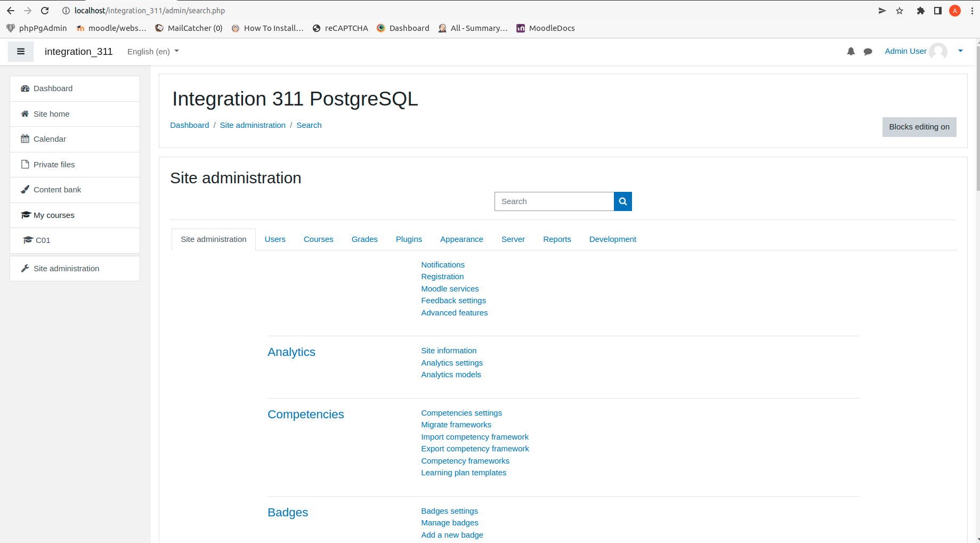980x543 pixels.
Task: Open the Badges category heading link
Action: click(288, 513)
